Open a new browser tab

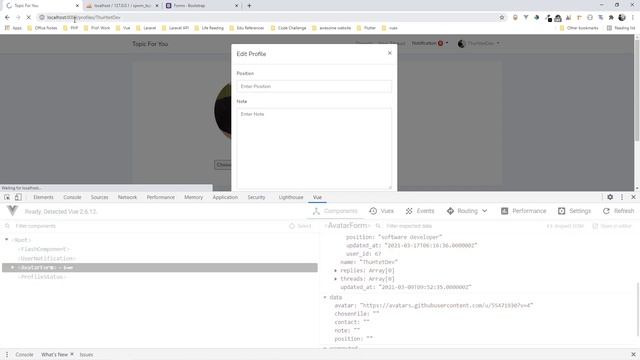249,6
